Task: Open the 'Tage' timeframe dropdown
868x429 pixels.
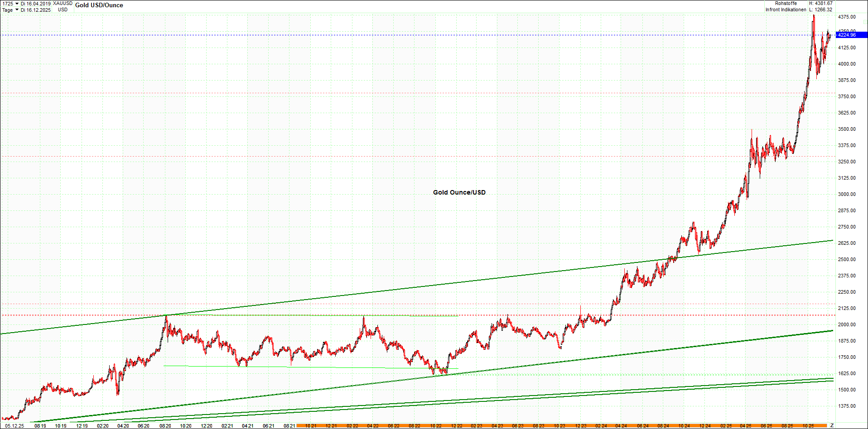Action: 16,10
